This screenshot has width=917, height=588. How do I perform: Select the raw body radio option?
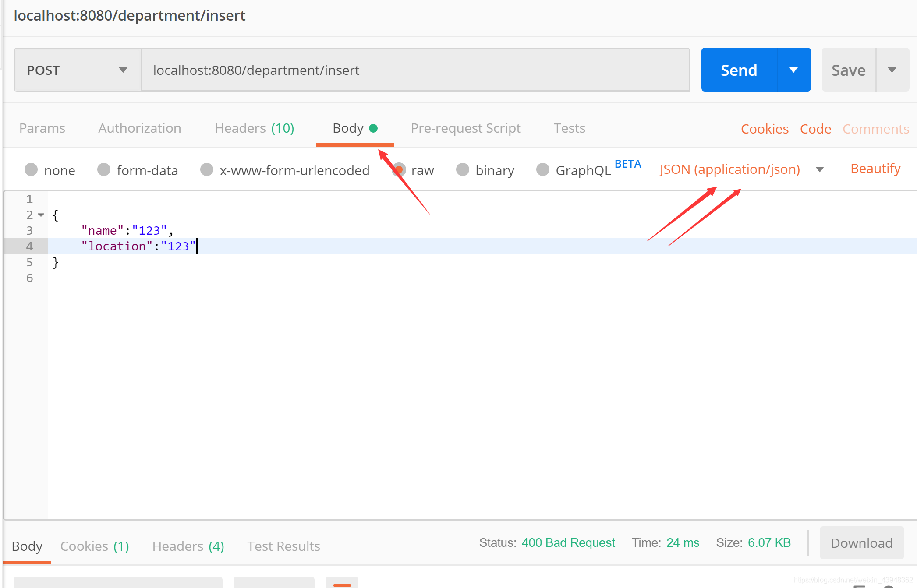click(x=399, y=169)
